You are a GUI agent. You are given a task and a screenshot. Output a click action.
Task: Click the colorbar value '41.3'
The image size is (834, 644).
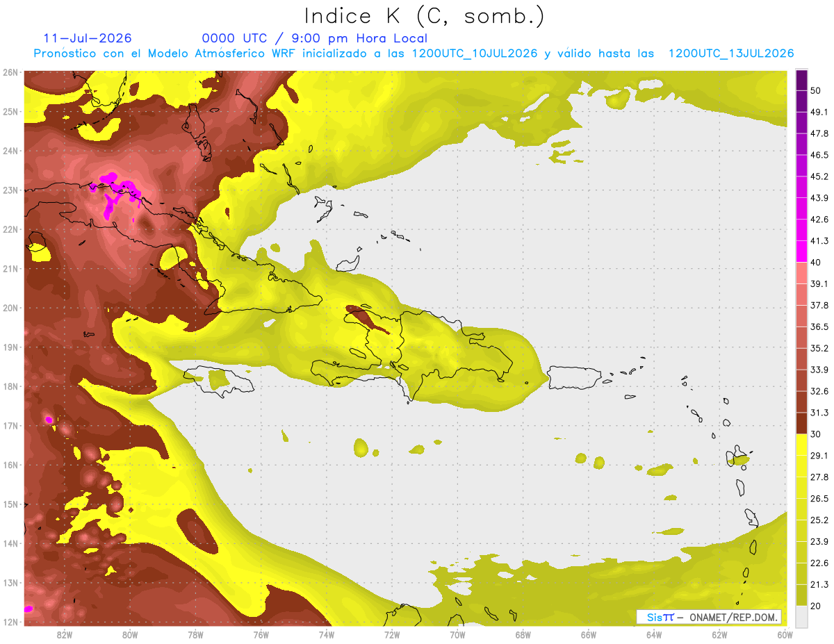pyautogui.click(x=819, y=241)
